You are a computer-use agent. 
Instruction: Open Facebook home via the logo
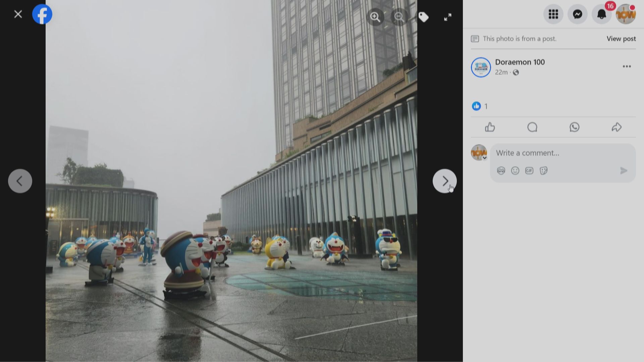(42, 14)
